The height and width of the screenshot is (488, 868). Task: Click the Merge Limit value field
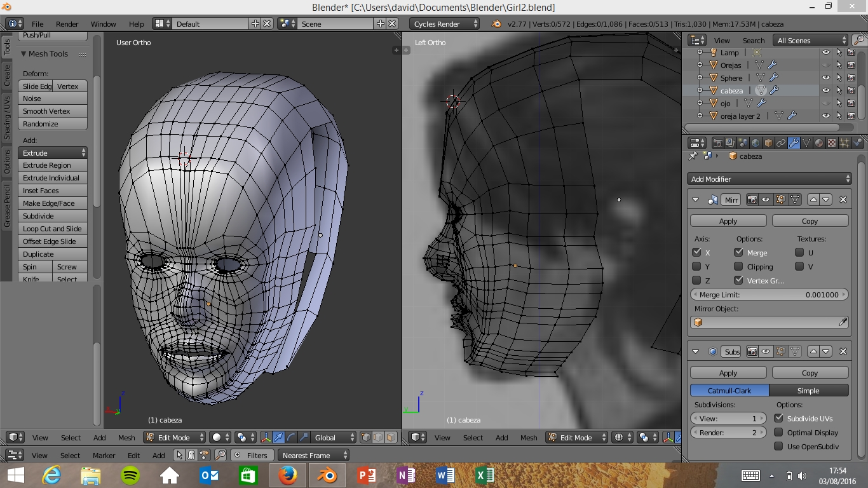(x=769, y=295)
